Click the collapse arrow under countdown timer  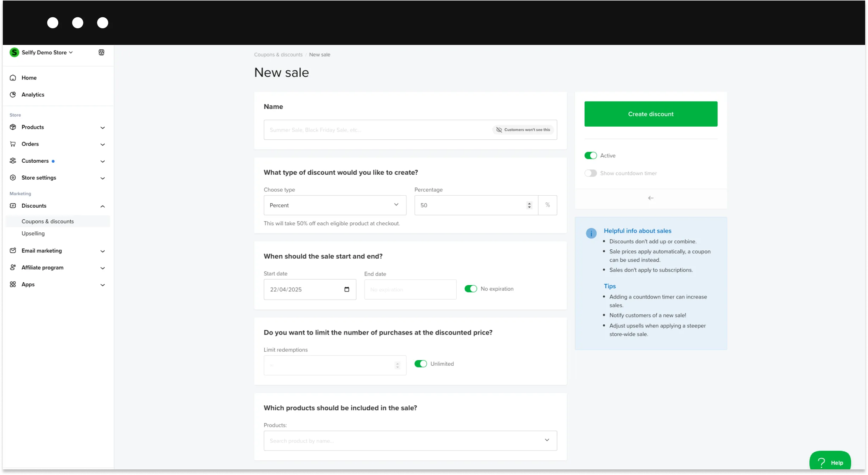coord(651,198)
